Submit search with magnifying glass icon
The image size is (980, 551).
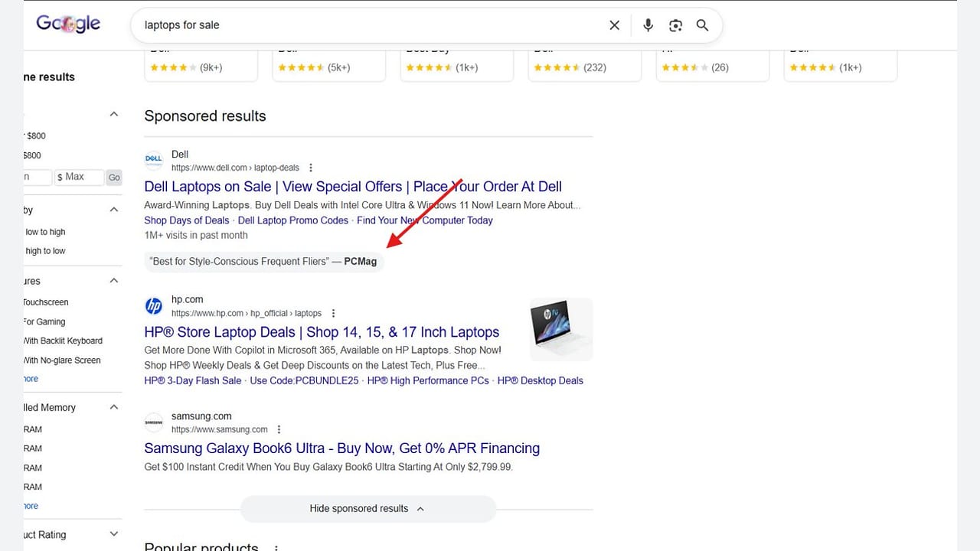click(x=702, y=25)
